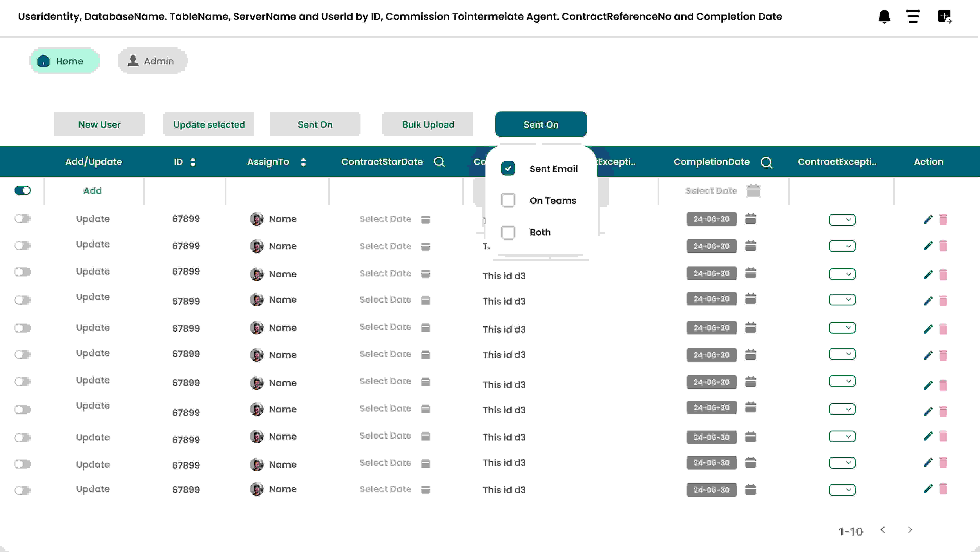This screenshot has height=552, width=980.
Task: Open the ContractExcepti dropdown in the first row
Action: tap(842, 219)
